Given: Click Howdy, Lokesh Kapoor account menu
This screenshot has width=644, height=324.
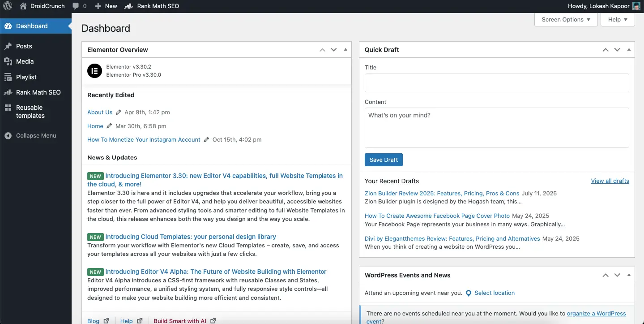Looking at the screenshot, I should pyautogui.click(x=604, y=6).
